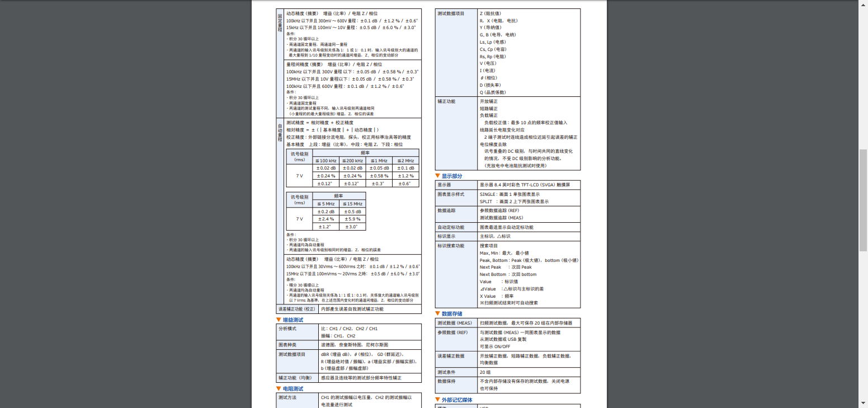Click the vertical scrollbar thumb

tap(863, 200)
